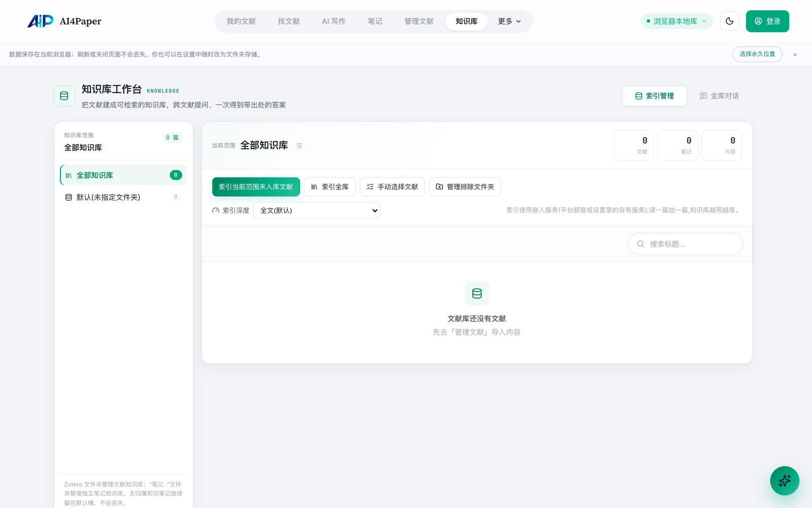Image resolution: width=812 pixels, height=508 pixels.
Task: Click the 0 篇 badge in sidebar
Action: (173, 138)
